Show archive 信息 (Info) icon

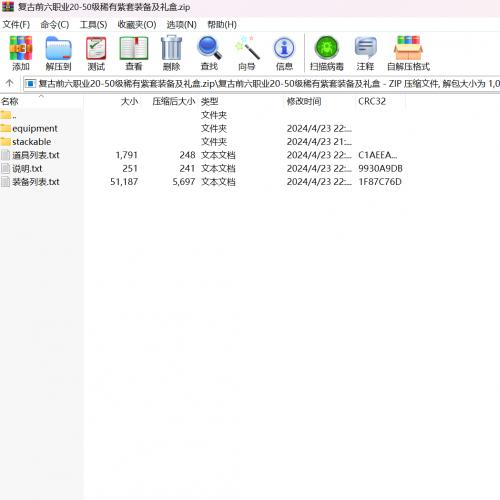(284, 53)
